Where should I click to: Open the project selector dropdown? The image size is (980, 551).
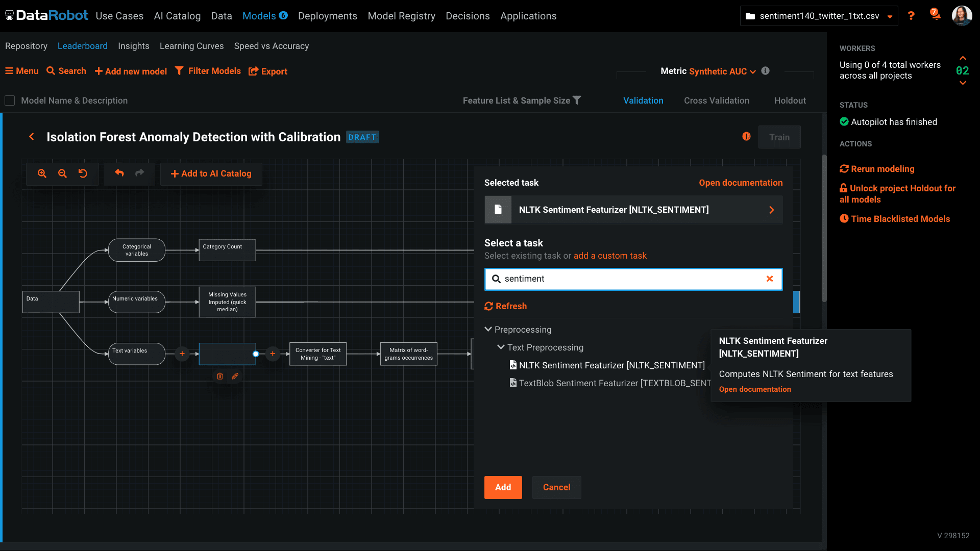(x=819, y=16)
